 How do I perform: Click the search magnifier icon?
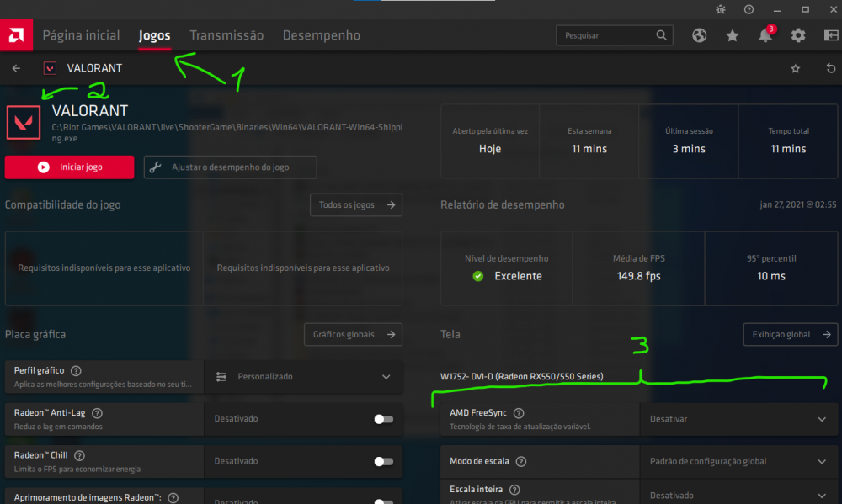pyautogui.click(x=661, y=35)
